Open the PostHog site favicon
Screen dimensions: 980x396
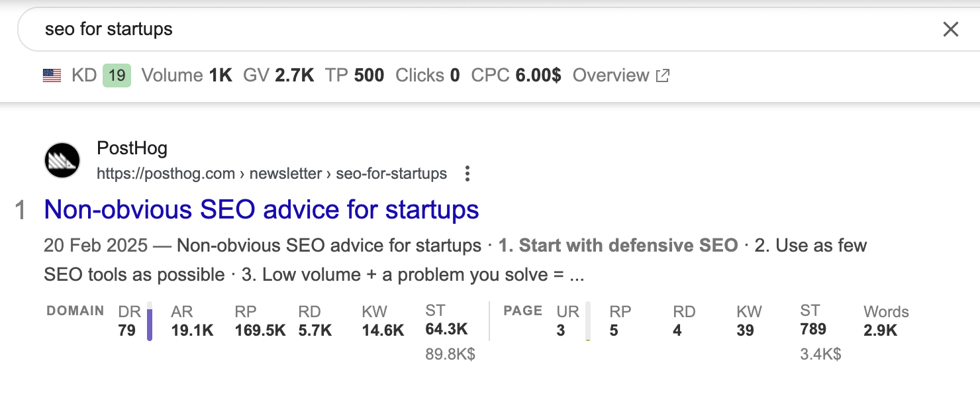(x=62, y=160)
